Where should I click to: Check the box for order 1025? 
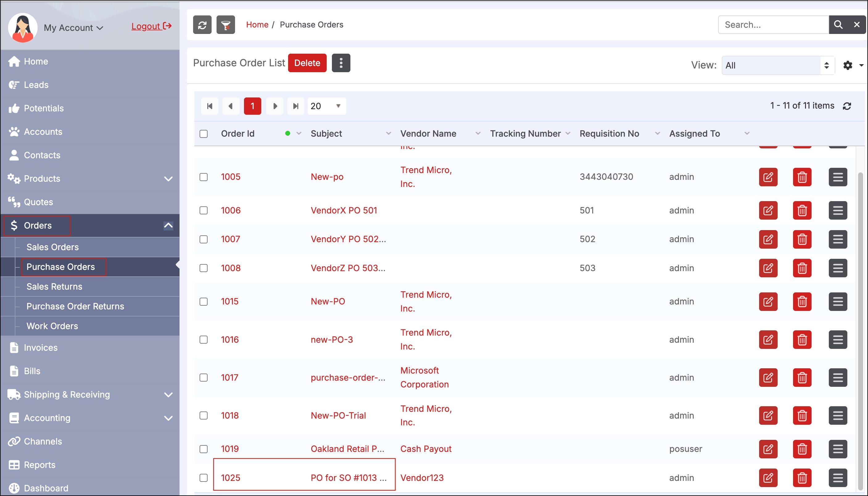(204, 477)
